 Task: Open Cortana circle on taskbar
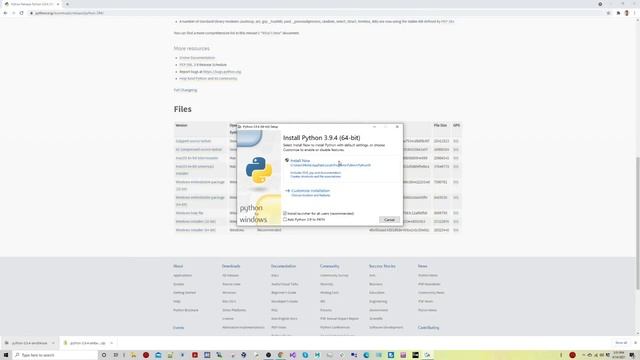pyautogui.click(x=104, y=355)
